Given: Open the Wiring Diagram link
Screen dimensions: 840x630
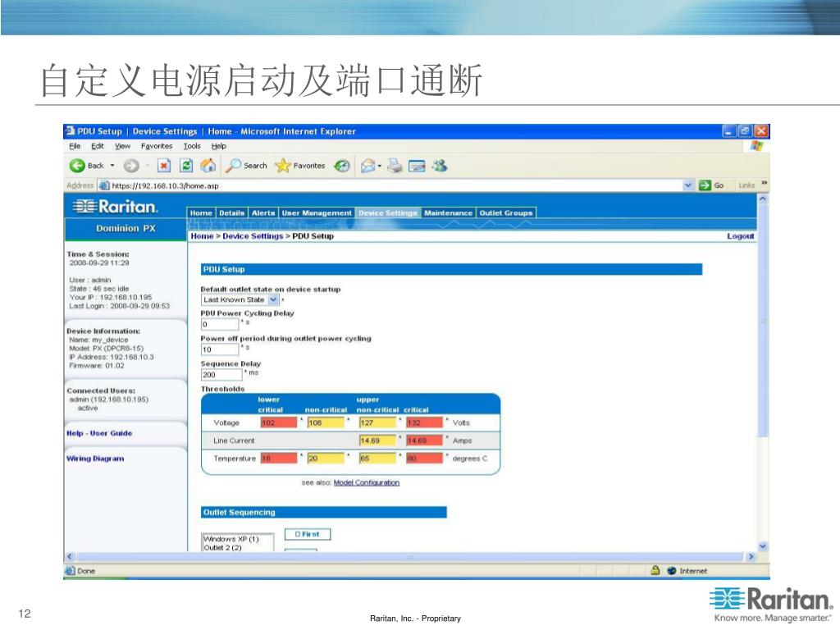Looking at the screenshot, I should 95,459.
